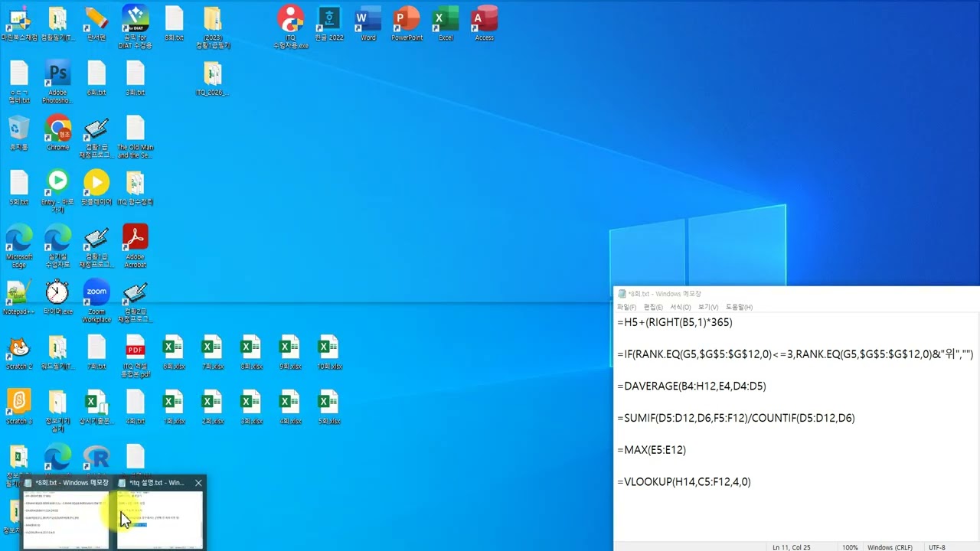Open the Word desktop shortcut
This screenshot has height=551, width=980.
coord(368,22)
